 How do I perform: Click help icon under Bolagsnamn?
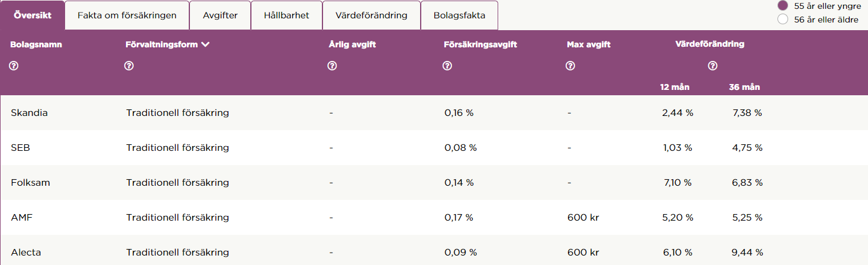click(14, 66)
